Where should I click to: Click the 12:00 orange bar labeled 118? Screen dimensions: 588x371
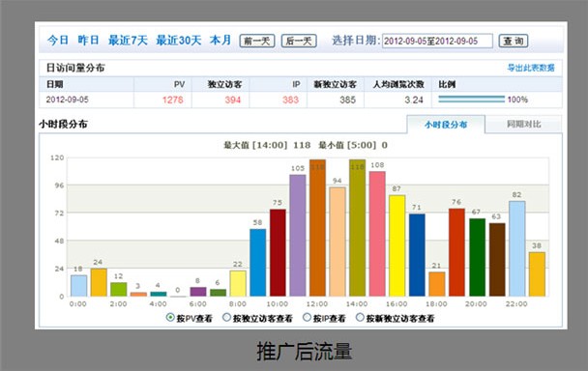317,228
